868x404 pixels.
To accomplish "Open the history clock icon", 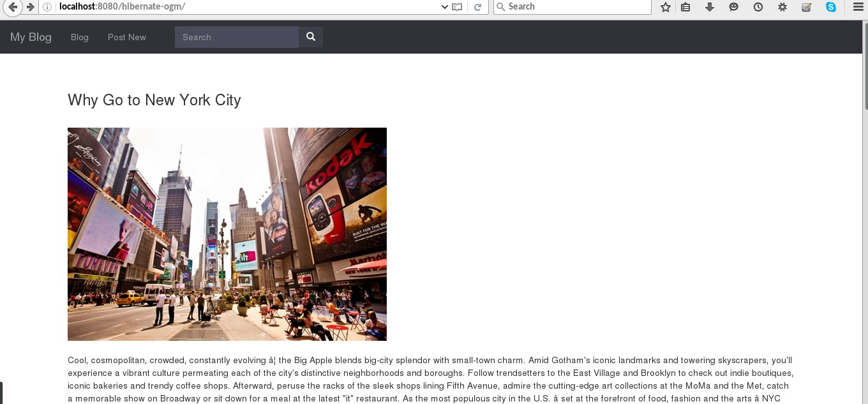I will (758, 7).
